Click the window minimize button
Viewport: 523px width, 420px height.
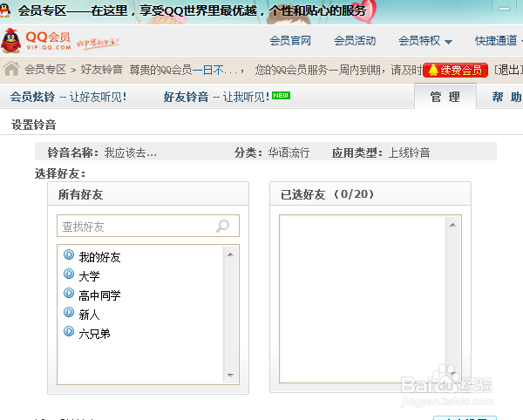[504, 9]
